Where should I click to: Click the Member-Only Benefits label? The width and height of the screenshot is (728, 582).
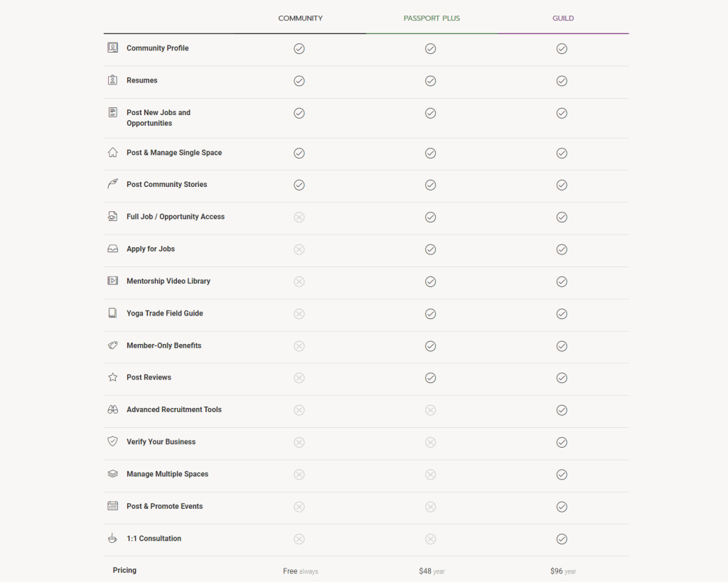point(164,345)
